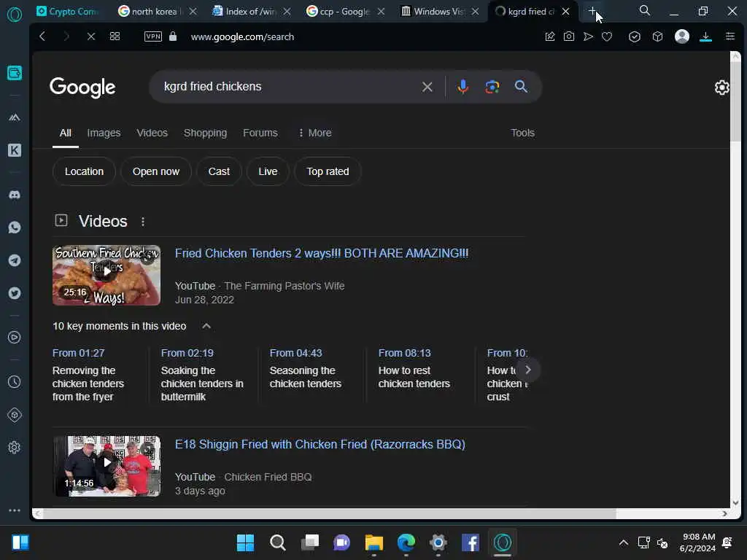Switch to the Crypto Com tab
This screenshot has width=747, height=560.
pos(67,12)
